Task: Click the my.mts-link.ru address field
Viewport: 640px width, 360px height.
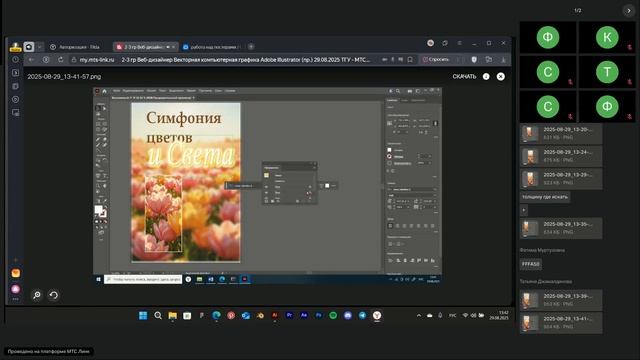Action: pyautogui.click(x=97, y=60)
